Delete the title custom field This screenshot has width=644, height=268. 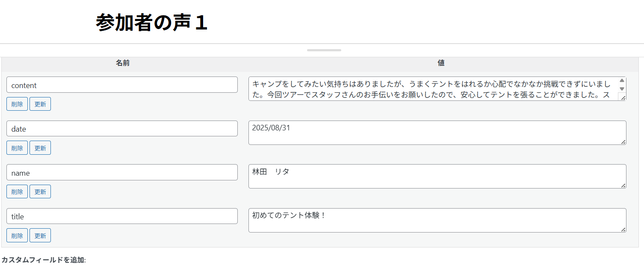tap(17, 236)
